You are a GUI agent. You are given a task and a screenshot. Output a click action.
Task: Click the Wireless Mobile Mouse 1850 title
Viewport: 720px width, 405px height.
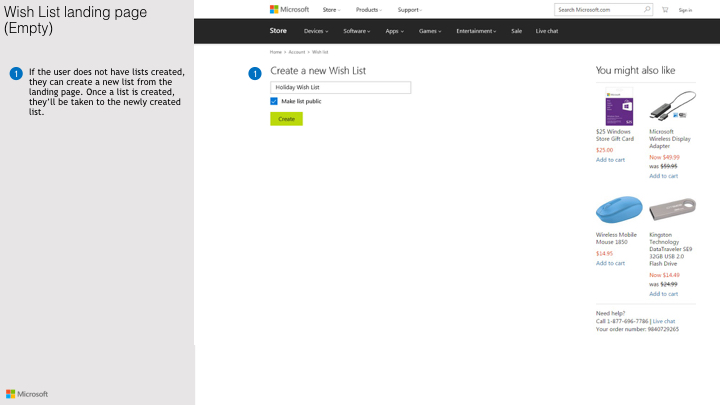point(616,238)
